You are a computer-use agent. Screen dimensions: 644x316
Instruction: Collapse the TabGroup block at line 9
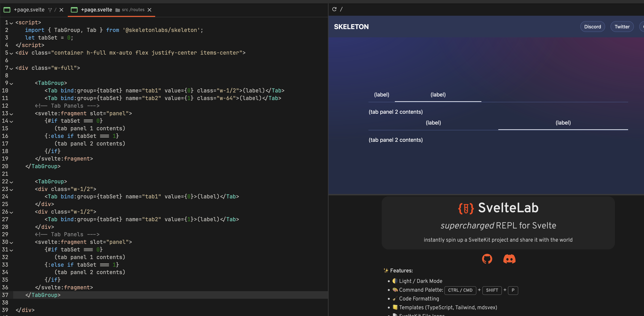tap(11, 83)
